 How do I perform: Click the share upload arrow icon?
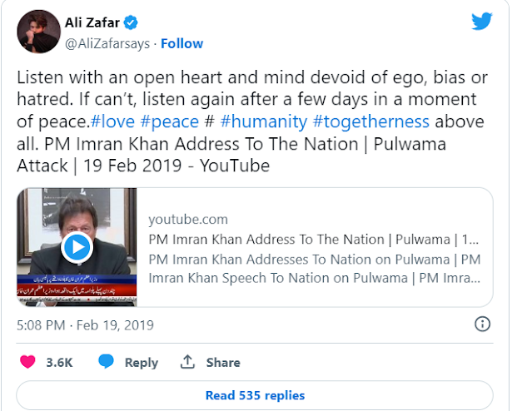point(187,362)
